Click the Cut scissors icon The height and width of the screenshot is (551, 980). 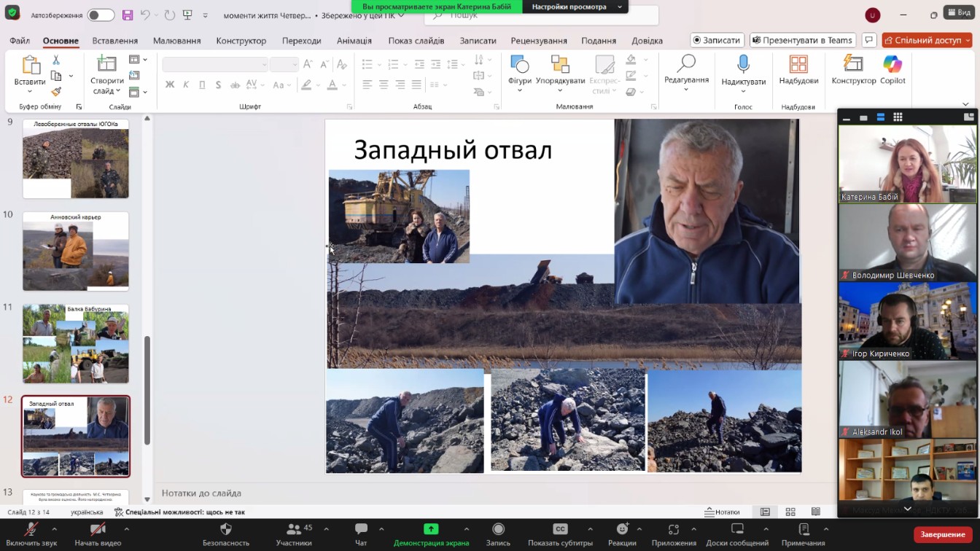[56, 60]
